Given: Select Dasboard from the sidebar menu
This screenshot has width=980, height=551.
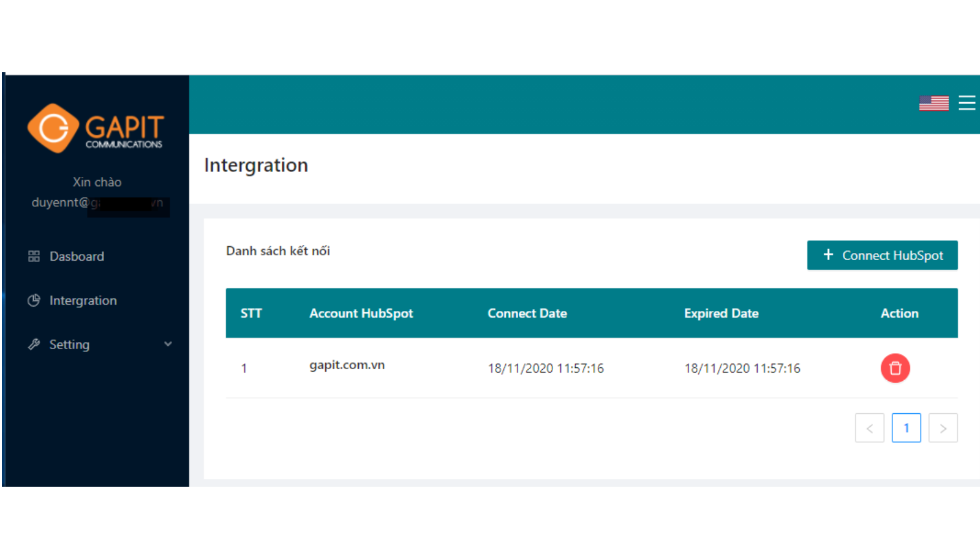Looking at the screenshot, I should (x=77, y=256).
